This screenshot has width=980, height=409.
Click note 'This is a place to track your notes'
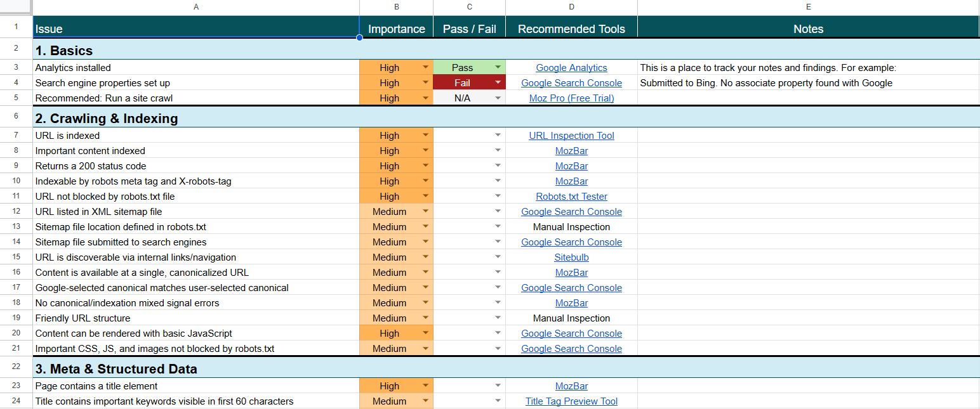click(x=768, y=67)
